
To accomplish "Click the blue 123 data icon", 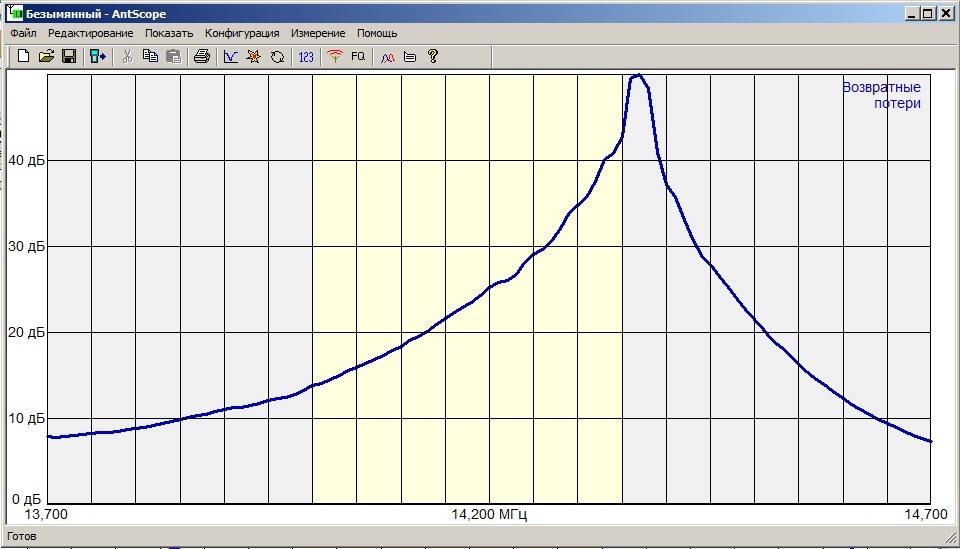I will click(306, 56).
